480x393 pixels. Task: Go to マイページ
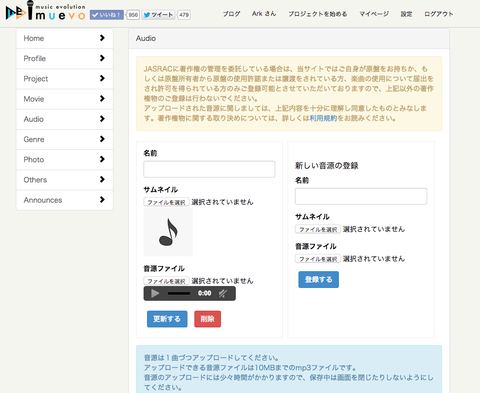(374, 14)
